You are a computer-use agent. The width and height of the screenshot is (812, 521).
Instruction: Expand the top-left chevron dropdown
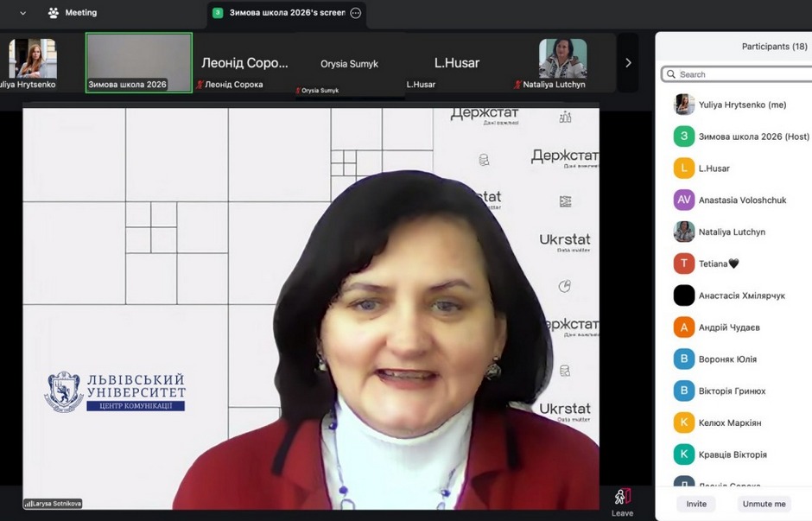coord(22,13)
